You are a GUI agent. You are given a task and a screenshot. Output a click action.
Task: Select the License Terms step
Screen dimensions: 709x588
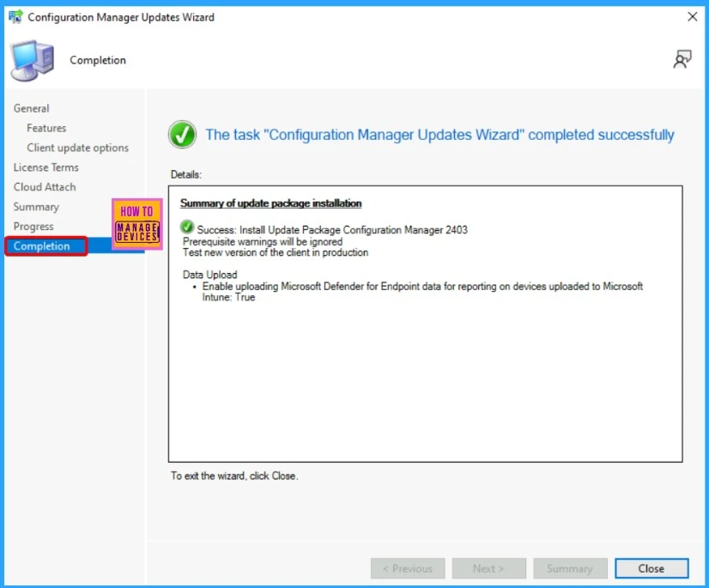point(46,167)
